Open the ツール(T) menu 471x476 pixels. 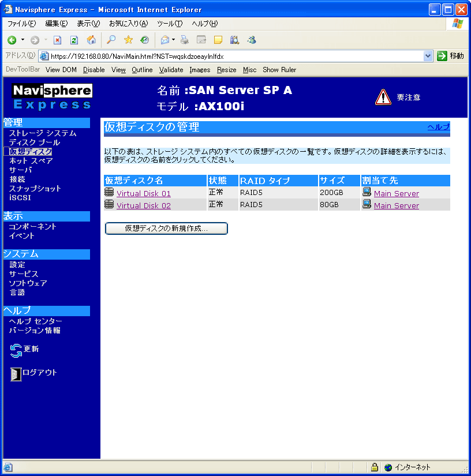coord(169,24)
